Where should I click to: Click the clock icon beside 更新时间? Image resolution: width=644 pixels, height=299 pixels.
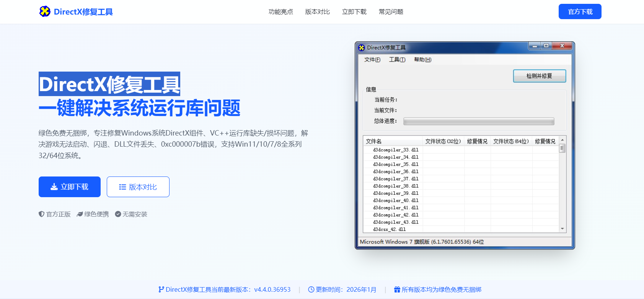click(x=311, y=289)
